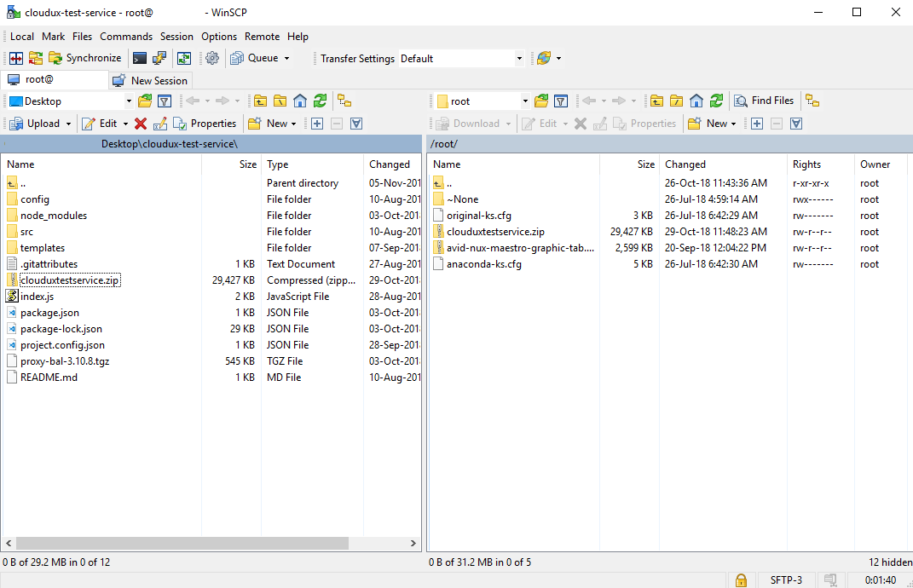Select proxy-bal-3.10.8.tgz file
This screenshot has width=913, height=588.
(x=65, y=361)
